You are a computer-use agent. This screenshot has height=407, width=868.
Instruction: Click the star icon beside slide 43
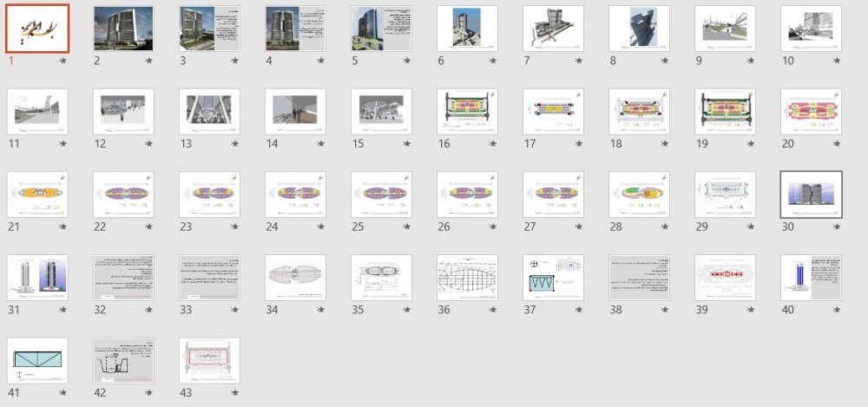[234, 393]
